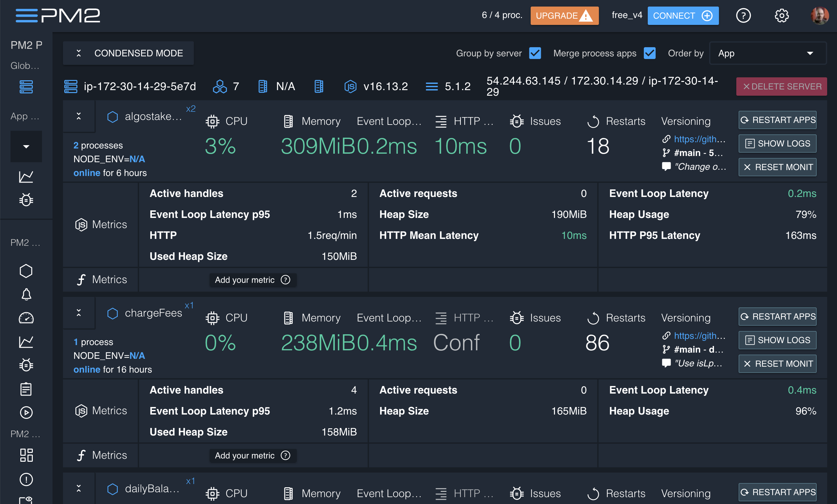Click the process count cubes icon

pos(220,87)
